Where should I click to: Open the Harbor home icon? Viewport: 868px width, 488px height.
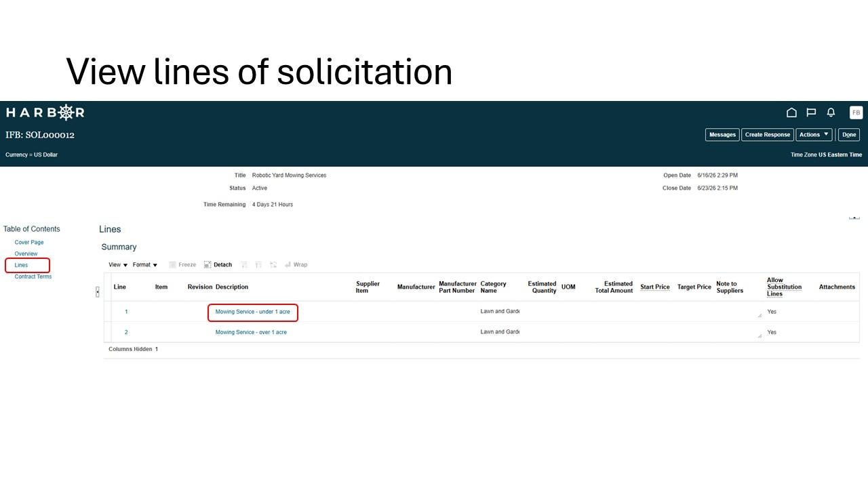pos(791,113)
